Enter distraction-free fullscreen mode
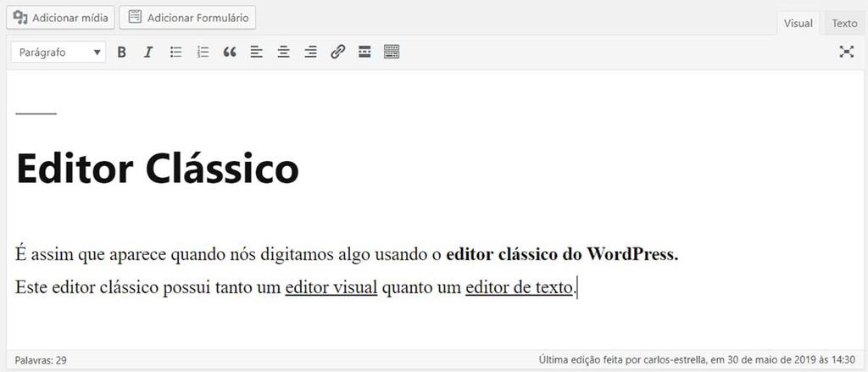This screenshot has height=372, width=868. coord(847,52)
